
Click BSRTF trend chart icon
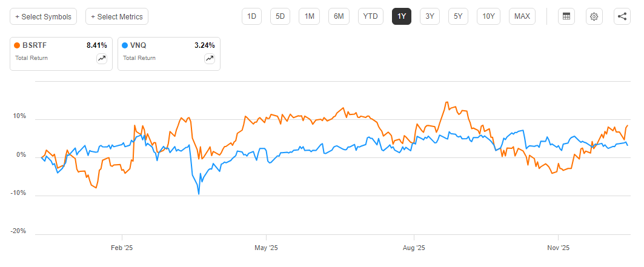[101, 59]
